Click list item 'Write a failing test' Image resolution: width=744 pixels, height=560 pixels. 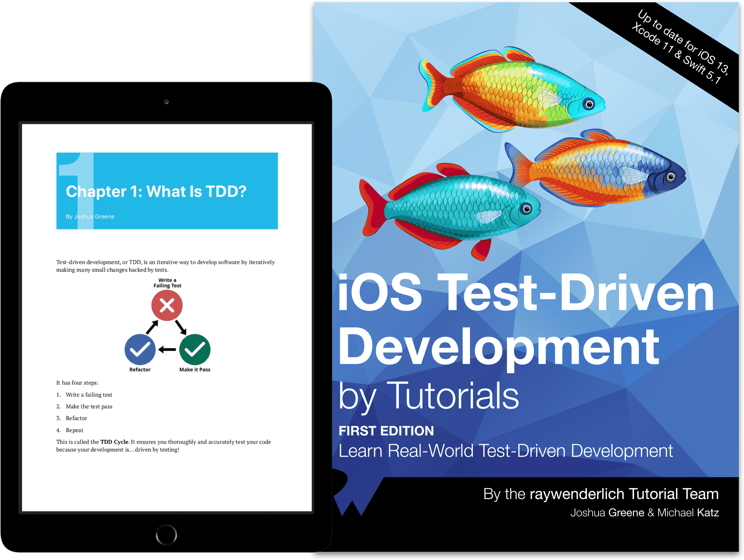pos(89,395)
